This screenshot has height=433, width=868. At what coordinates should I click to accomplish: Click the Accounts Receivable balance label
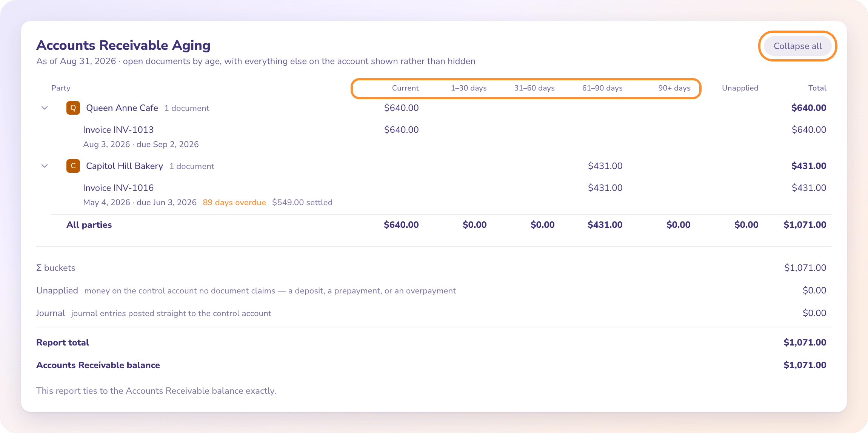pyautogui.click(x=98, y=365)
